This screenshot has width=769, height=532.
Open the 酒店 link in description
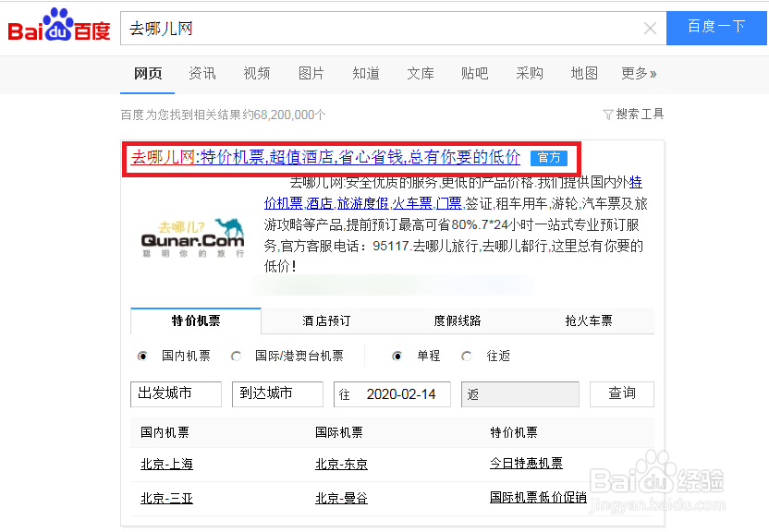click(320, 203)
